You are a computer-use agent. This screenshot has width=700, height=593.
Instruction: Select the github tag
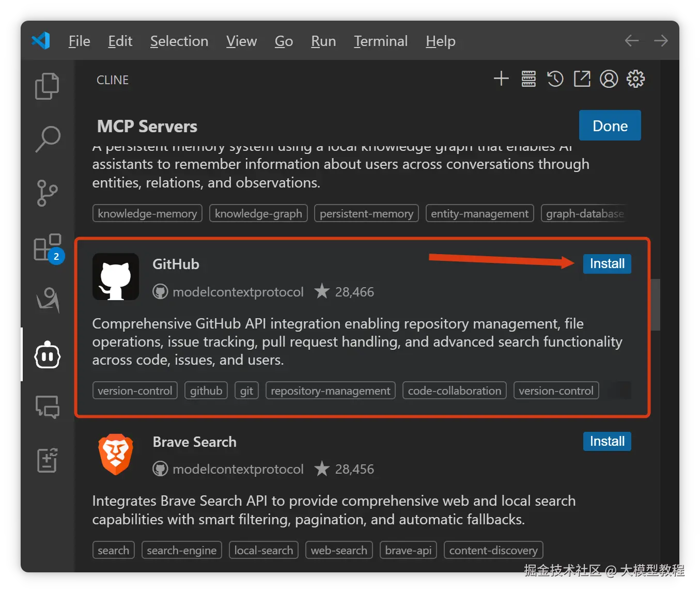click(206, 391)
